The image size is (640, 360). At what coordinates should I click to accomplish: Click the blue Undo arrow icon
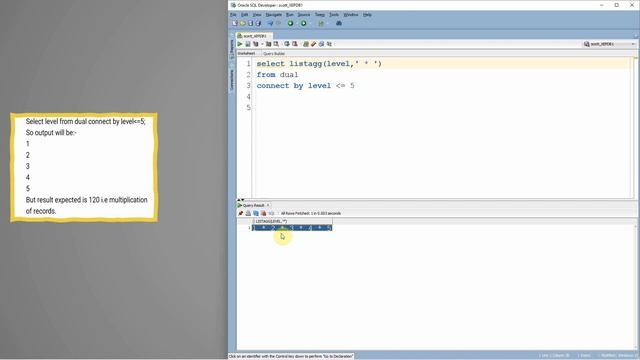pyautogui.click(x=270, y=23)
